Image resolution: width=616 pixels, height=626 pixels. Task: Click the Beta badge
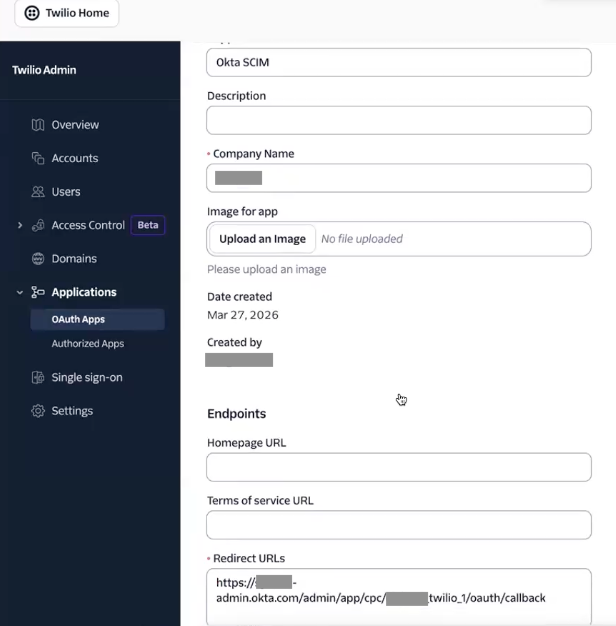[148, 225]
